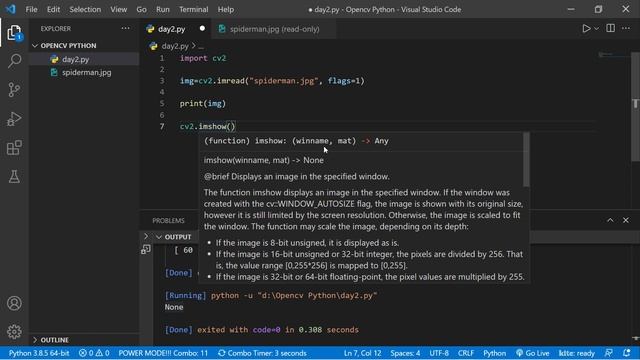Open editor More Actions ellipsis
The image size is (640, 360).
coord(626,28)
